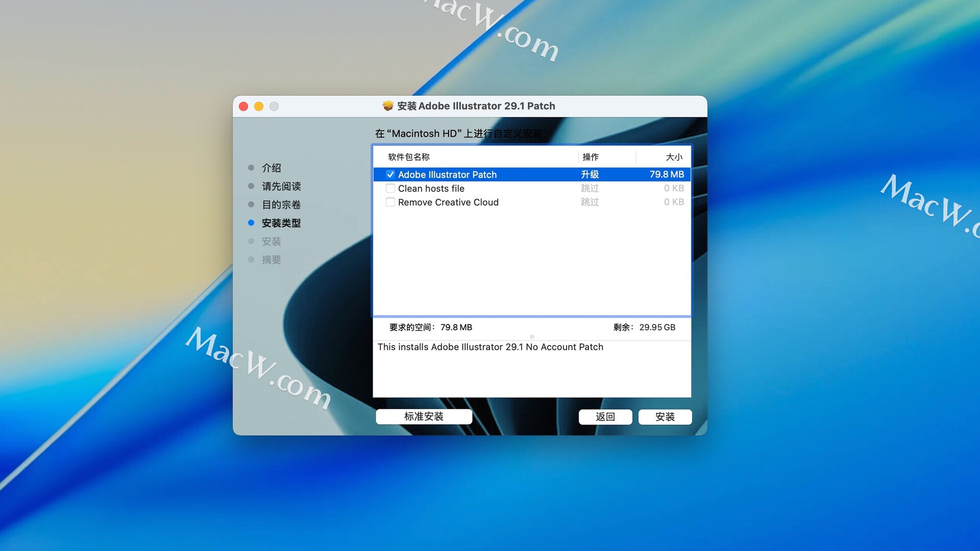Click 跳过 action in Remove Creative Cloud row
Screen dimensions: 980x551
coord(590,202)
